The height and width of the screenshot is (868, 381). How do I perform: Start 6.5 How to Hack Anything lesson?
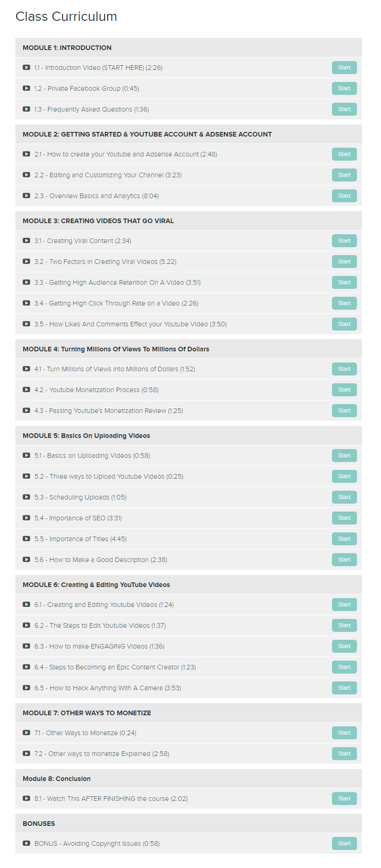[x=344, y=688]
